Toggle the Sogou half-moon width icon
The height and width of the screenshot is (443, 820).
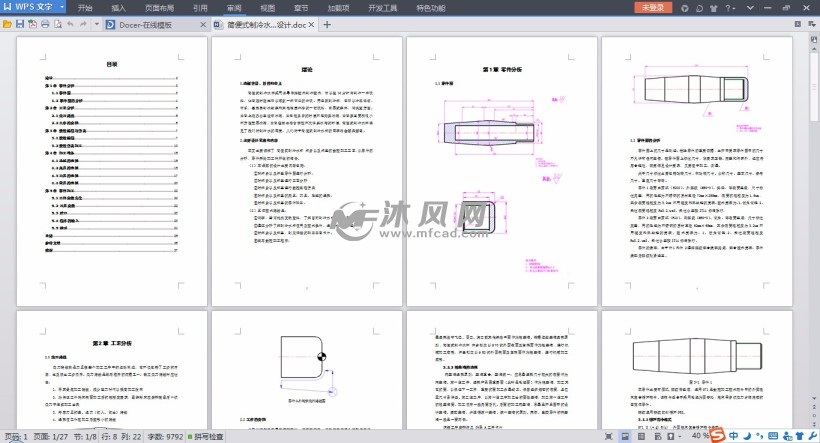(747, 435)
